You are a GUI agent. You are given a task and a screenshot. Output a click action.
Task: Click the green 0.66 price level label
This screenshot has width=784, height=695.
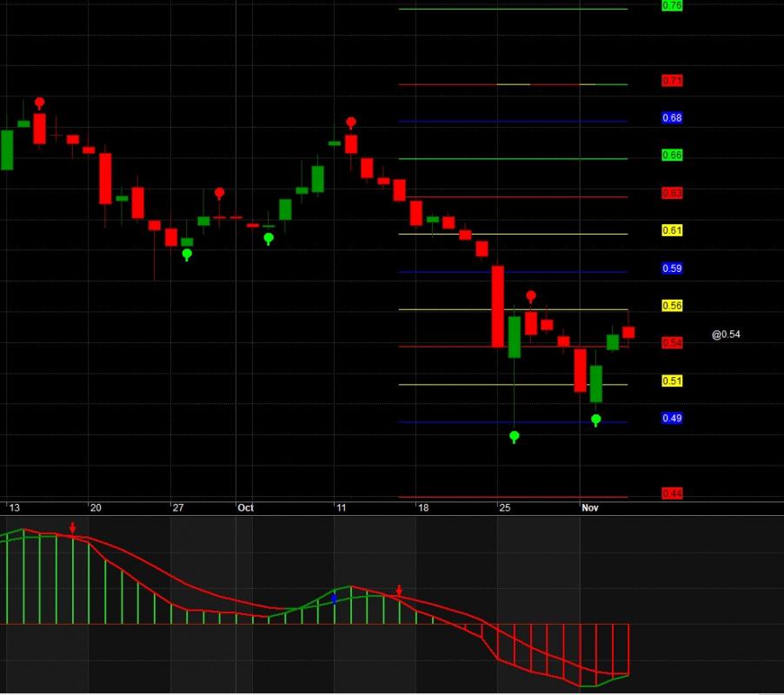click(672, 155)
